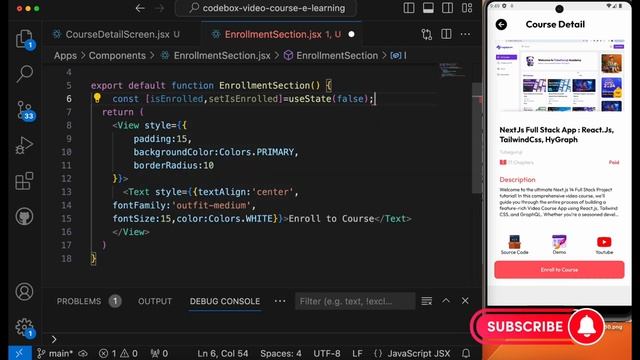The height and width of the screenshot is (360, 640).
Task: Tap the back arrow on Course Detail
Action: point(501,24)
